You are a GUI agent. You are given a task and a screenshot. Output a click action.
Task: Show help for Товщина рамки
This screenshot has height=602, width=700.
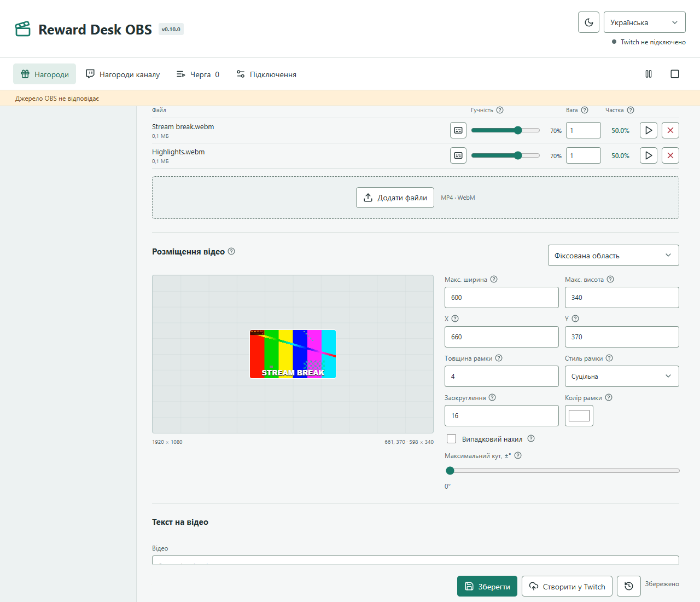tap(499, 358)
